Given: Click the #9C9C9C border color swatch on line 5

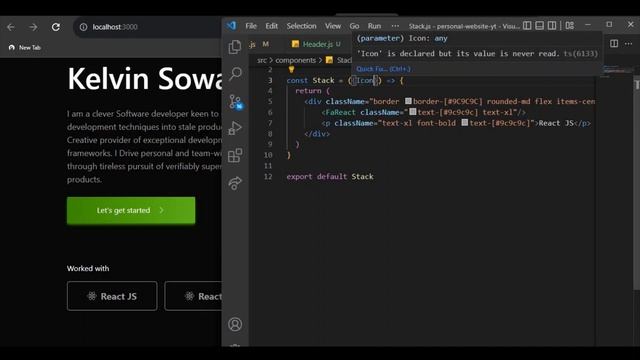Looking at the screenshot, I should click(x=408, y=101).
